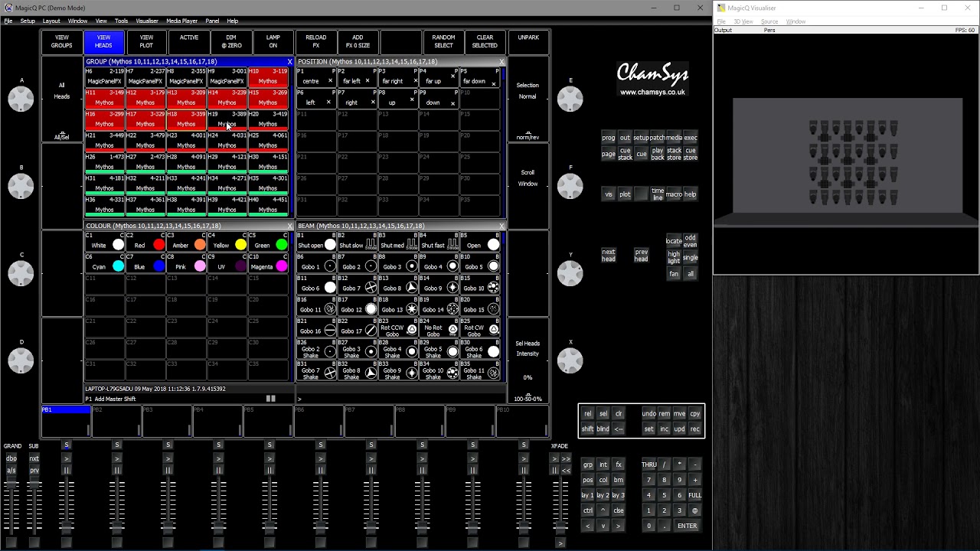980x551 pixels.
Task: Toggle fan mode button
Action: pyautogui.click(x=674, y=274)
